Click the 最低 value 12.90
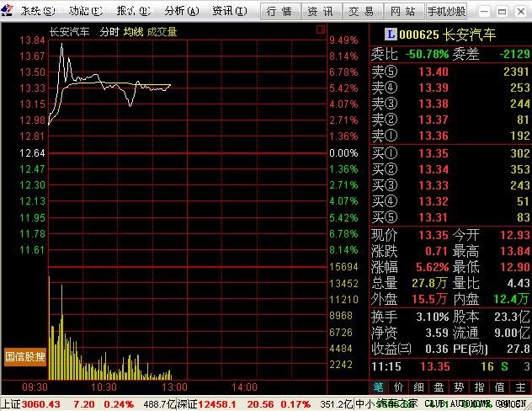Screen dimensions: 532x411 [515, 268]
